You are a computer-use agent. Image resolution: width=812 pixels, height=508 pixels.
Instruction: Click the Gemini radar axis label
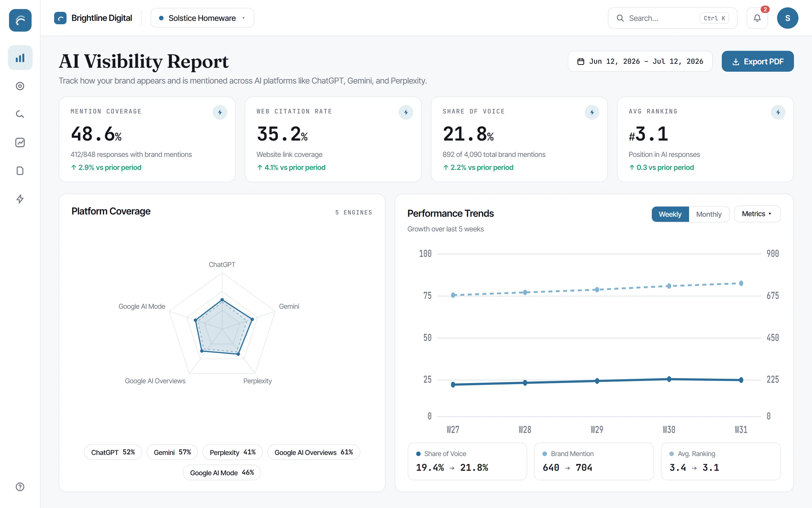pyautogui.click(x=289, y=306)
